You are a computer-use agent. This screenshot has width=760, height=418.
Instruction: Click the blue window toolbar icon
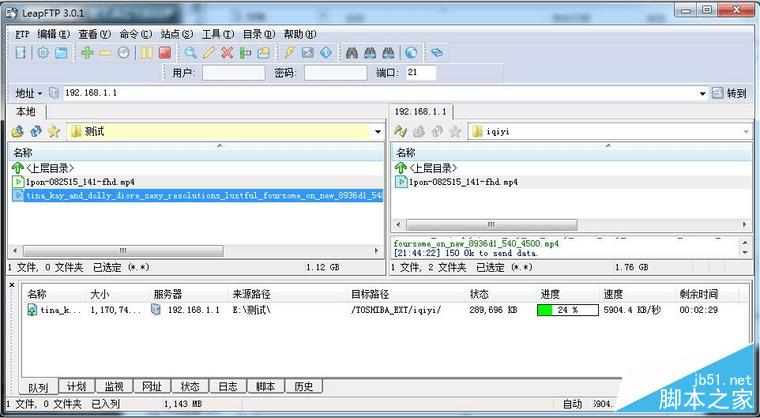(61, 53)
